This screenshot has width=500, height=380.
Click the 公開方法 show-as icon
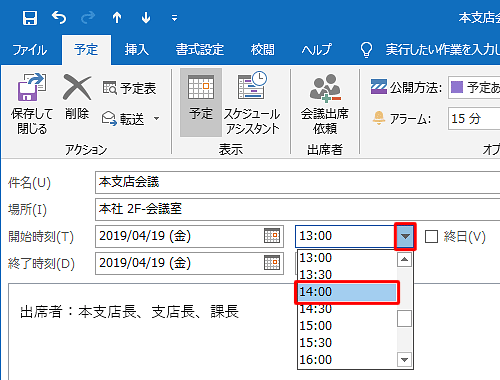tap(379, 87)
